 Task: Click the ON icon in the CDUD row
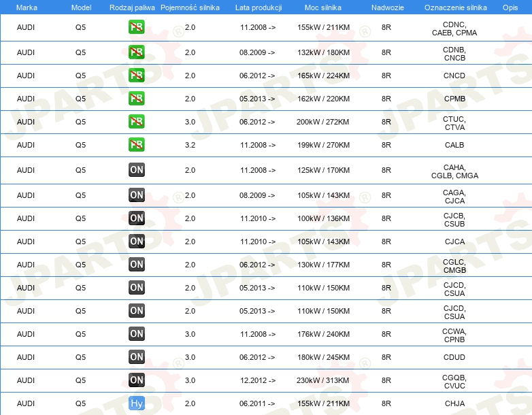(x=137, y=357)
